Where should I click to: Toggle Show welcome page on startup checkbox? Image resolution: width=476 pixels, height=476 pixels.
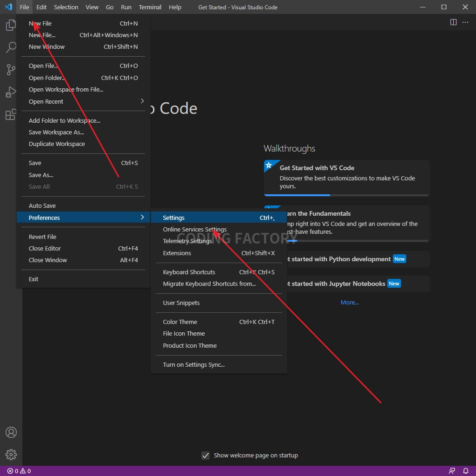205,456
